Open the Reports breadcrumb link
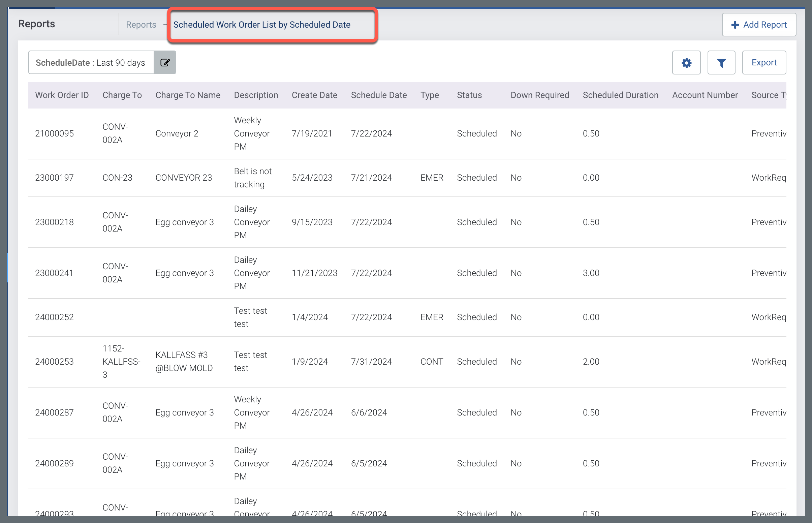Viewport: 812px width, 523px height. (x=141, y=25)
